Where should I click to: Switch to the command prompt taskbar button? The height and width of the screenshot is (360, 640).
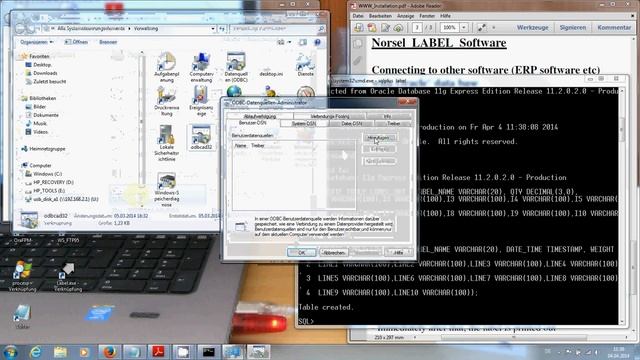click(x=209, y=352)
